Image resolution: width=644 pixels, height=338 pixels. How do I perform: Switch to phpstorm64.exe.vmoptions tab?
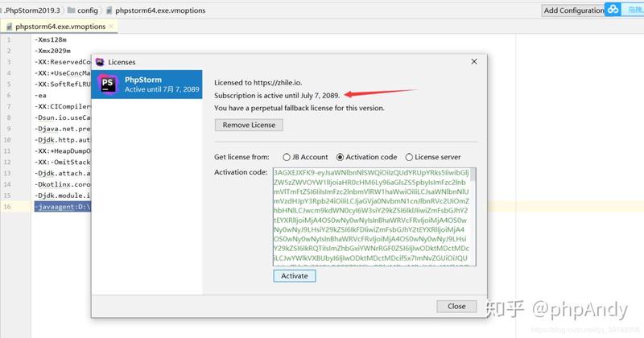tap(60, 27)
